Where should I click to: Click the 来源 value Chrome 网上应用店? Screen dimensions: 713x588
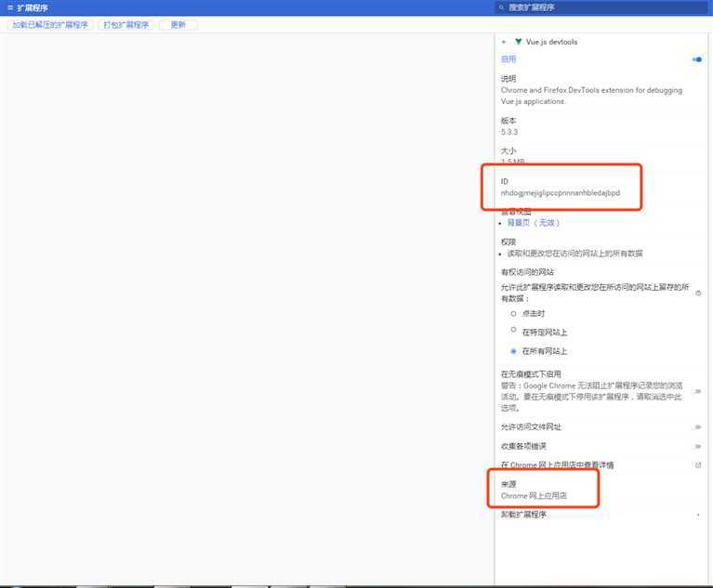tap(534, 496)
